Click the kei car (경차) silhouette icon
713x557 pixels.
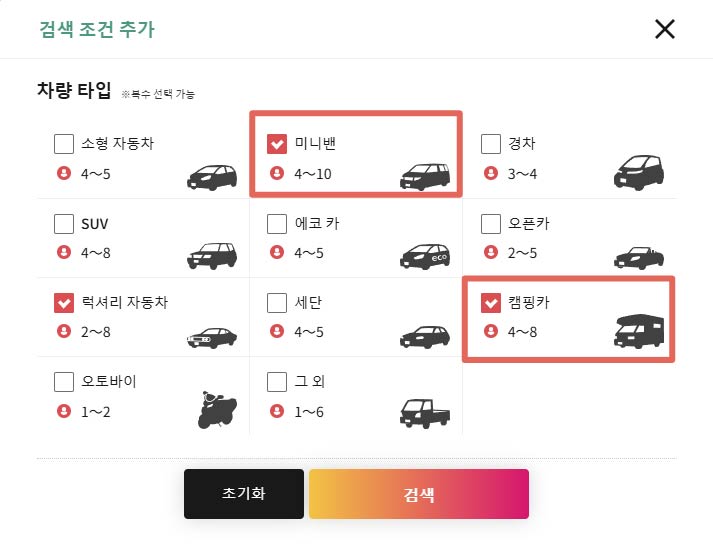[x=639, y=173]
